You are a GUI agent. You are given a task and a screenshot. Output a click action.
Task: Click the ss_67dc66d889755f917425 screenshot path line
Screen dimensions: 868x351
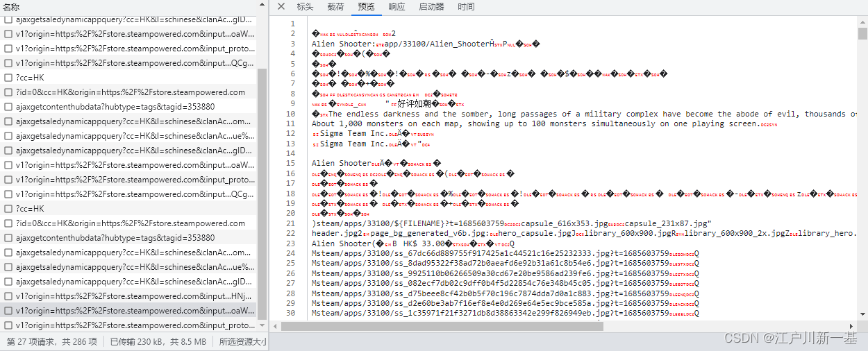coord(506,253)
